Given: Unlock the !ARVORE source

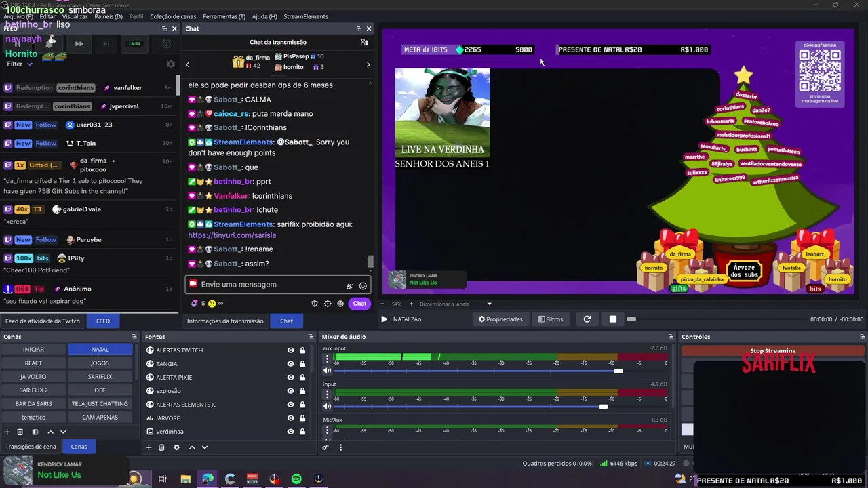Looking at the screenshot, I should pos(302,418).
